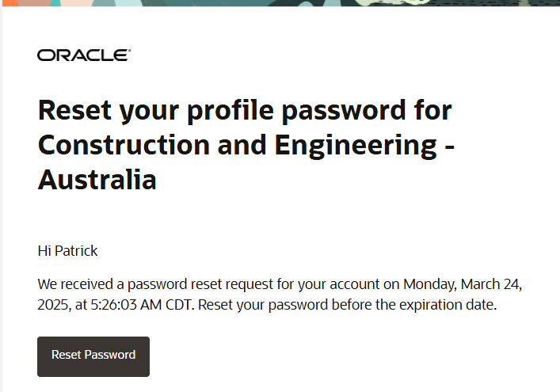Image resolution: width=560 pixels, height=392 pixels.
Task: Click the "Monday, March 24," date text
Action: (x=463, y=284)
